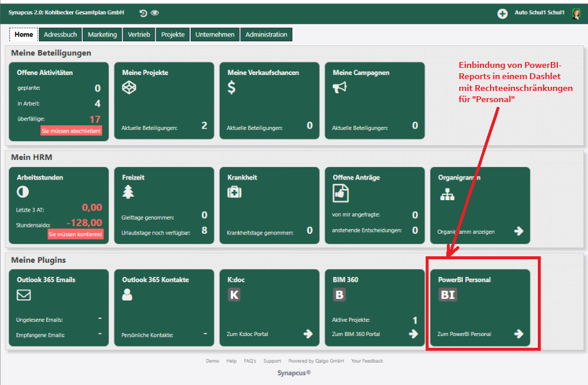588x385 pixels.
Task: Select the Administration tab
Action: pos(266,34)
